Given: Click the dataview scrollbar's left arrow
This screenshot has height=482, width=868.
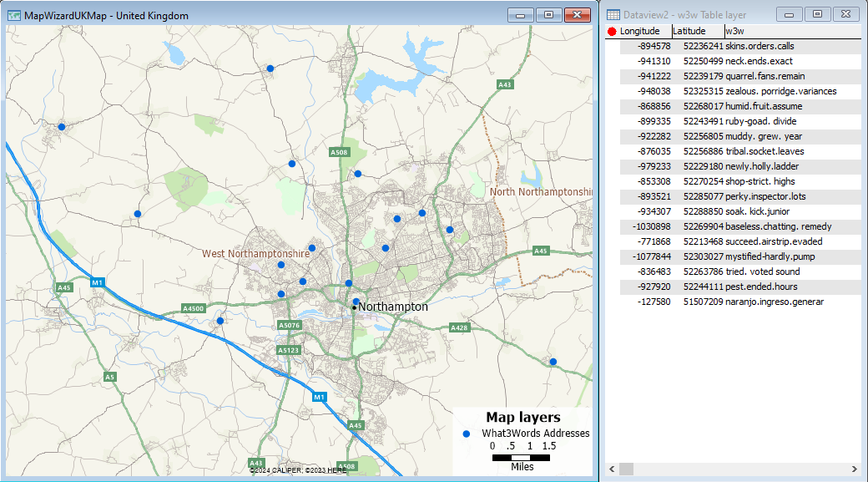Looking at the screenshot, I should (613, 469).
